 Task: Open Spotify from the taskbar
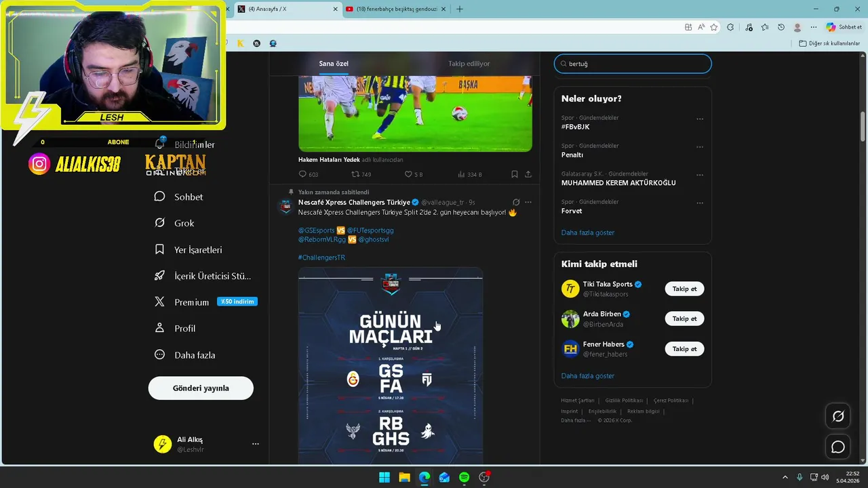pos(464,477)
